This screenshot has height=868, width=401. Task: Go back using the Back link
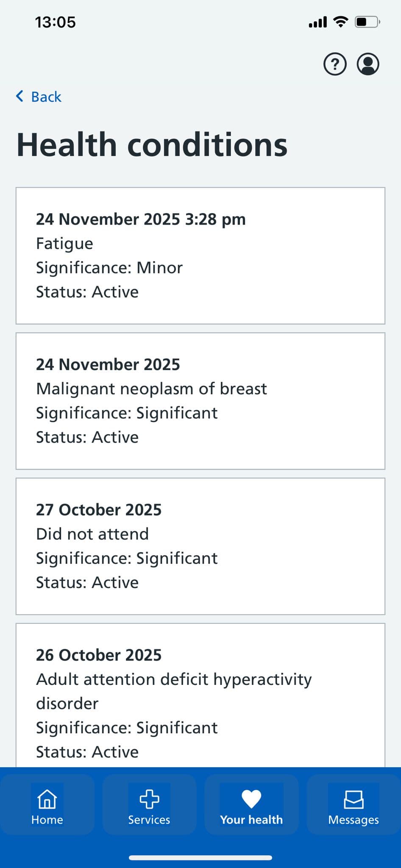click(46, 97)
